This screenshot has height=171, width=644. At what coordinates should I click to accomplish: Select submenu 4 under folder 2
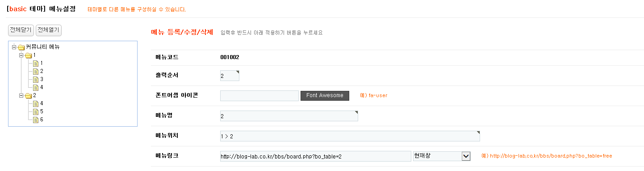coord(42,103)
